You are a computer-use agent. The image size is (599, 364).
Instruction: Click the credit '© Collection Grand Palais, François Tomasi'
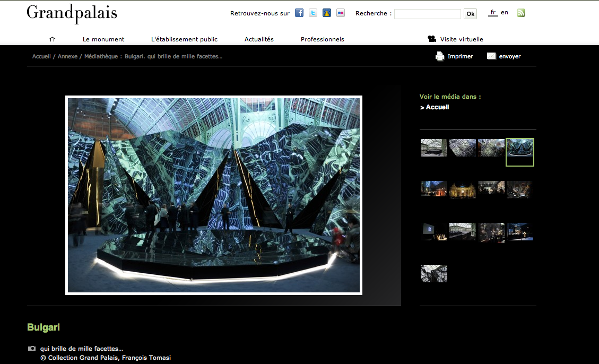(x=106, y=358)
